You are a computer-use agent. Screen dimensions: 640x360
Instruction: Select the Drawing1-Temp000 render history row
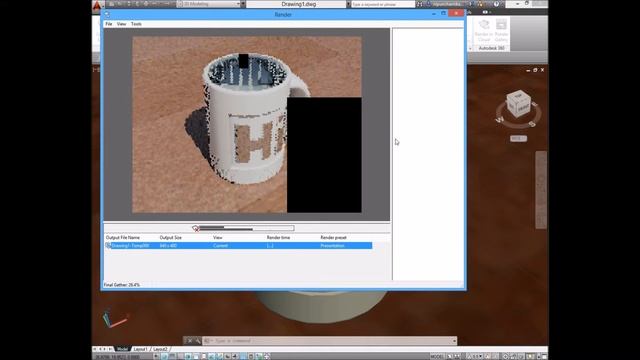tap(238, 246)
